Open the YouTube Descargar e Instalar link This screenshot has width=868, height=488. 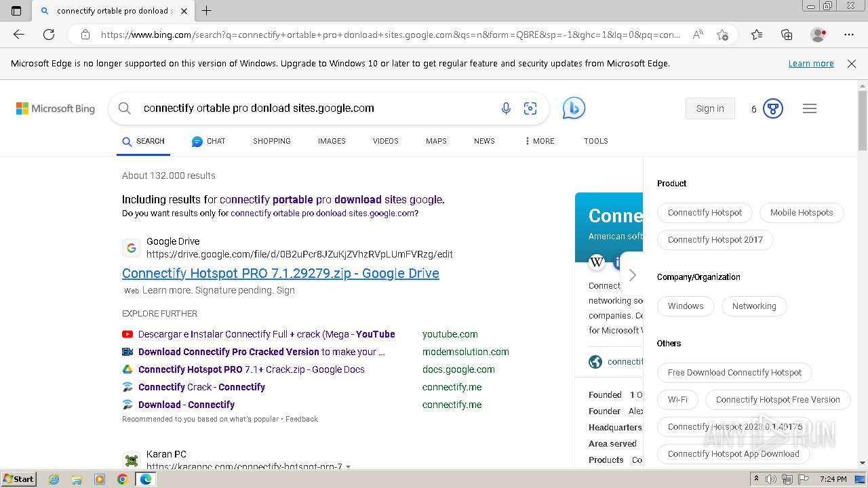click(267, 334)
